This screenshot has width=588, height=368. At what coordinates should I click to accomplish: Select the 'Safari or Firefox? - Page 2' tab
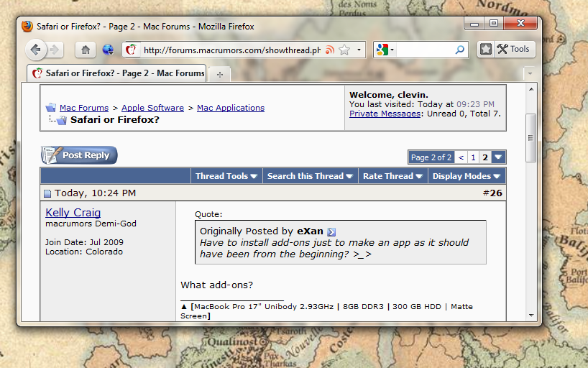coord(118,73)
